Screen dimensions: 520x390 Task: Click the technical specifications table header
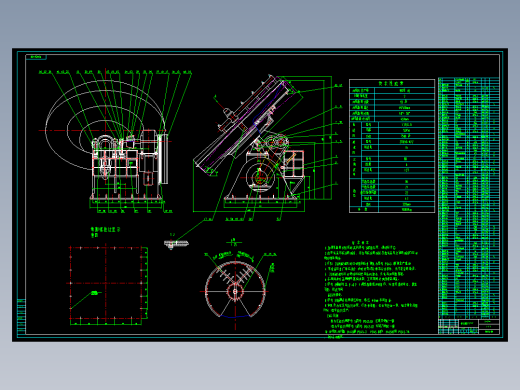[x=392, y=83]
